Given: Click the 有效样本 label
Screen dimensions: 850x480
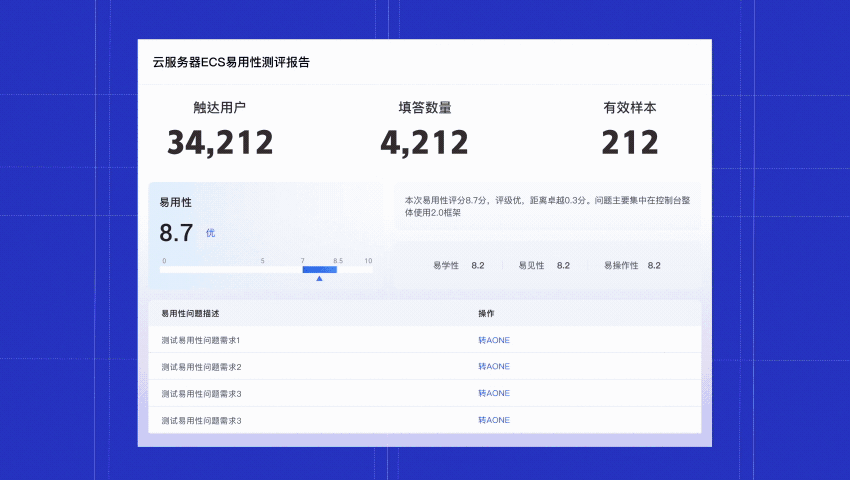Looking at the screenshot, I should point(630,107).
